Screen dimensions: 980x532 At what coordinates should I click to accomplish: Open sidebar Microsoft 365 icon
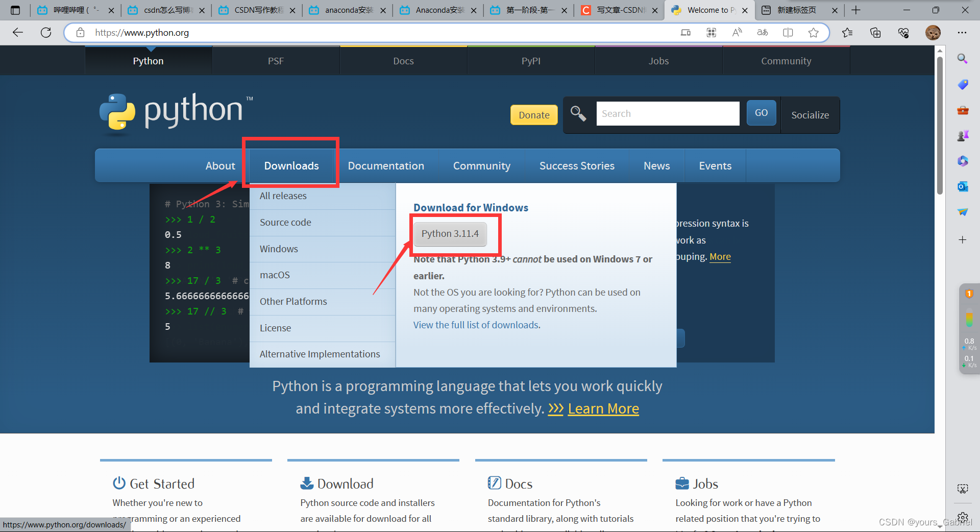coord(963,161)
